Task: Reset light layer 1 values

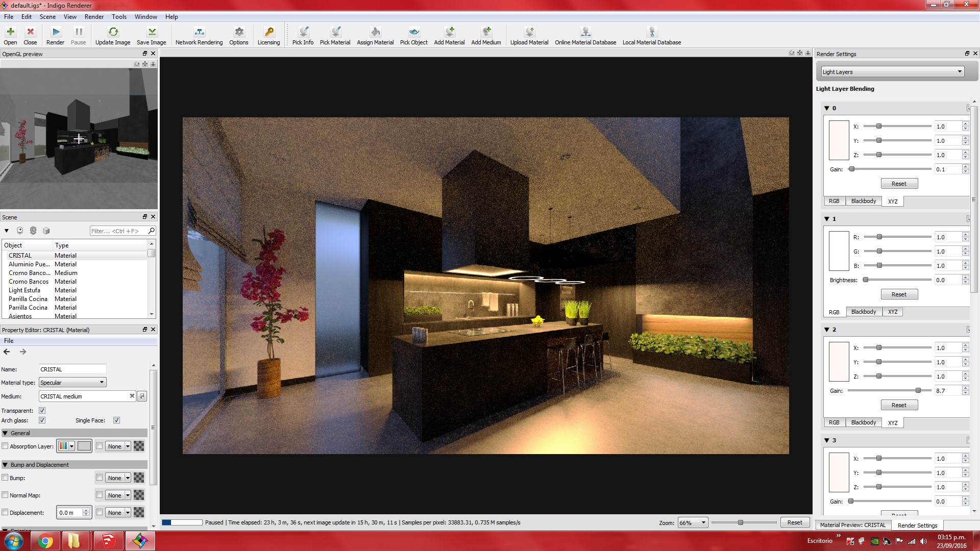Action: 899,294
